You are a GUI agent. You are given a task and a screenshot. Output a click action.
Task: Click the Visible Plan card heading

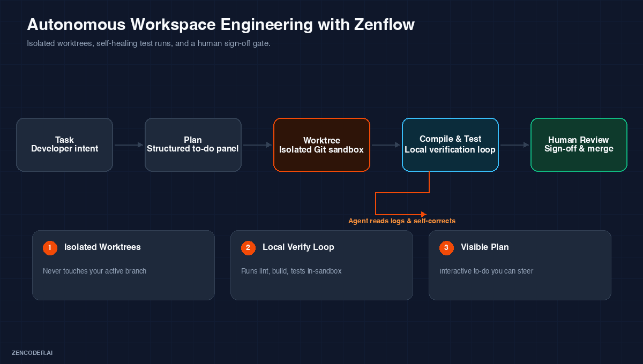point(485,247)
